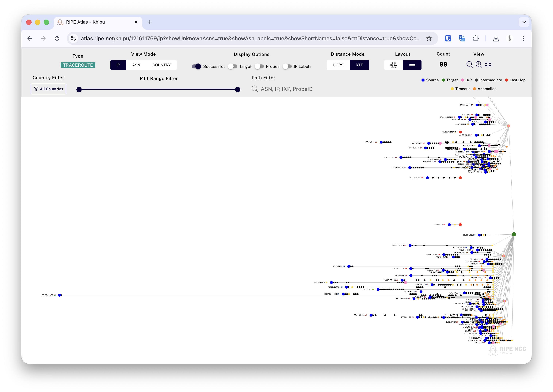Click the fit-to-view collapse icon
This screenshot has height=392, width=553.
(x=488, y=64)
